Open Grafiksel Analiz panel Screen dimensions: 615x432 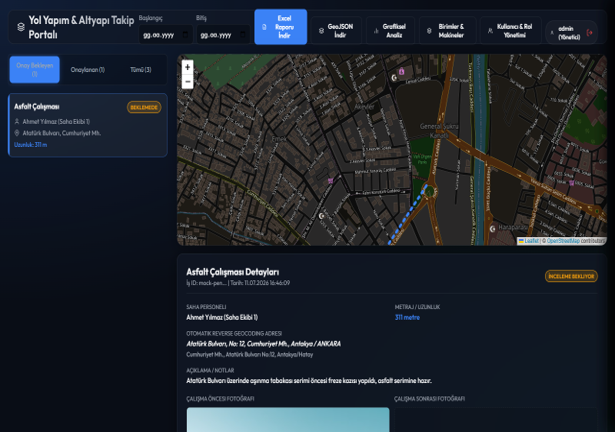pos(390,31)
